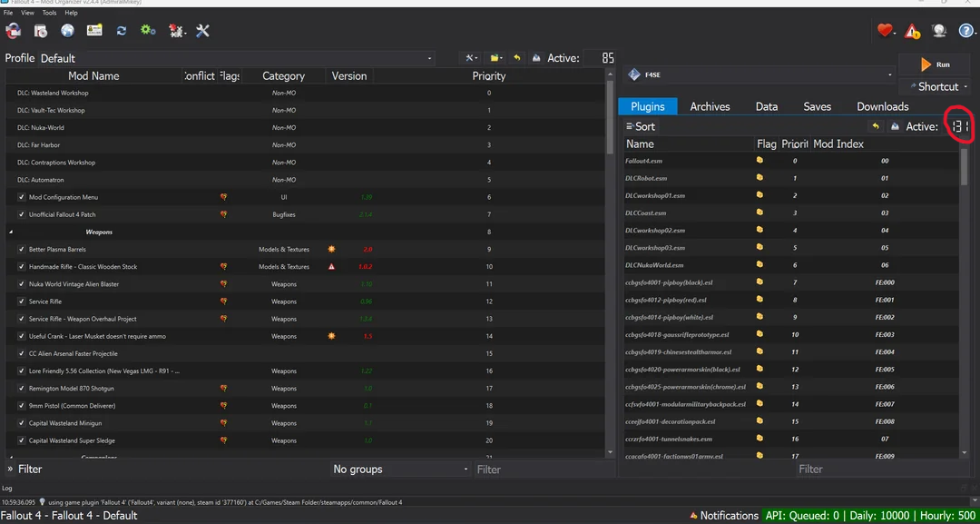Click orange sun icon on Useful Crank row
Image resolution: width=980 pixels, height=524 pixels.
tap(332, 336)
